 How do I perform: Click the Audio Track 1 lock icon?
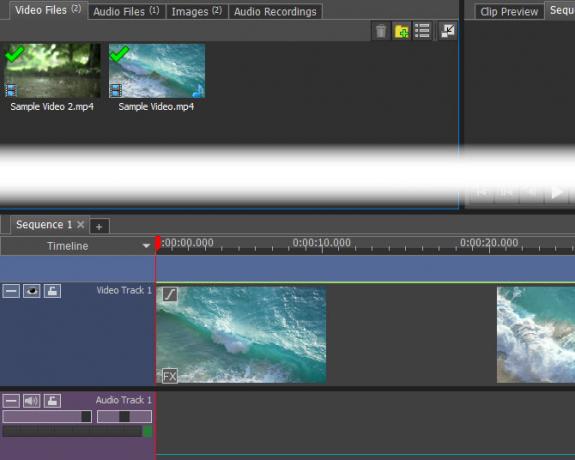[x=52, y=401]
